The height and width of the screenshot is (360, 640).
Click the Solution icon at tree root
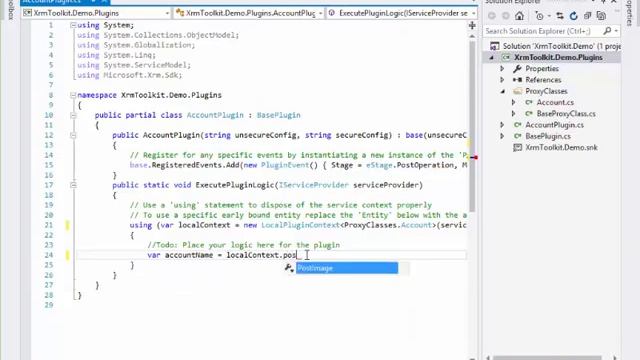point(494,46)
